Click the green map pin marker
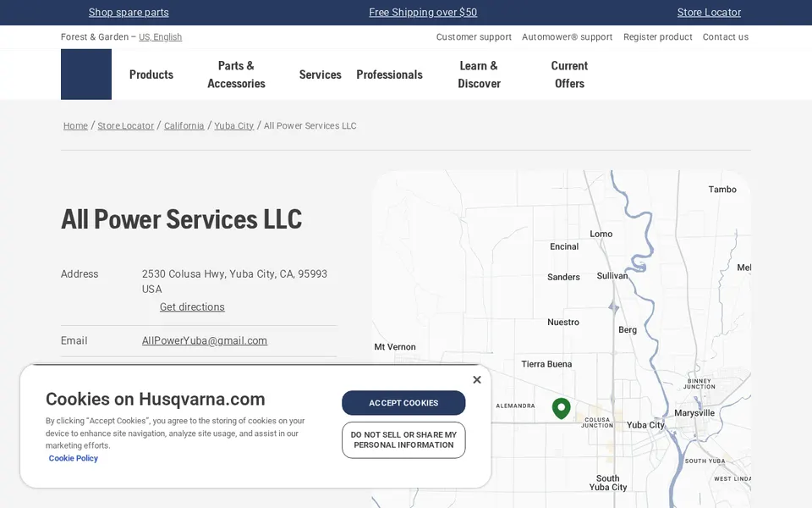812x508 pixels. (x=562, y=408)
